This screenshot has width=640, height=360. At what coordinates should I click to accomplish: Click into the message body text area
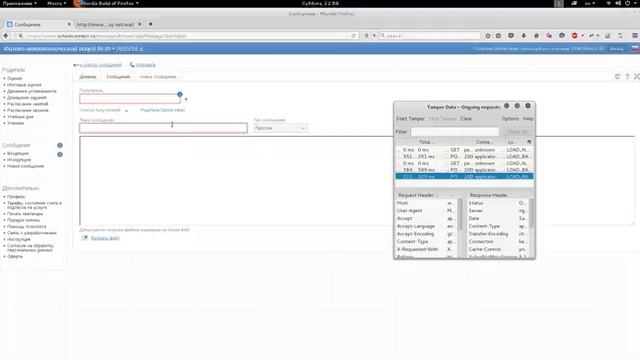tap(357, 181)
